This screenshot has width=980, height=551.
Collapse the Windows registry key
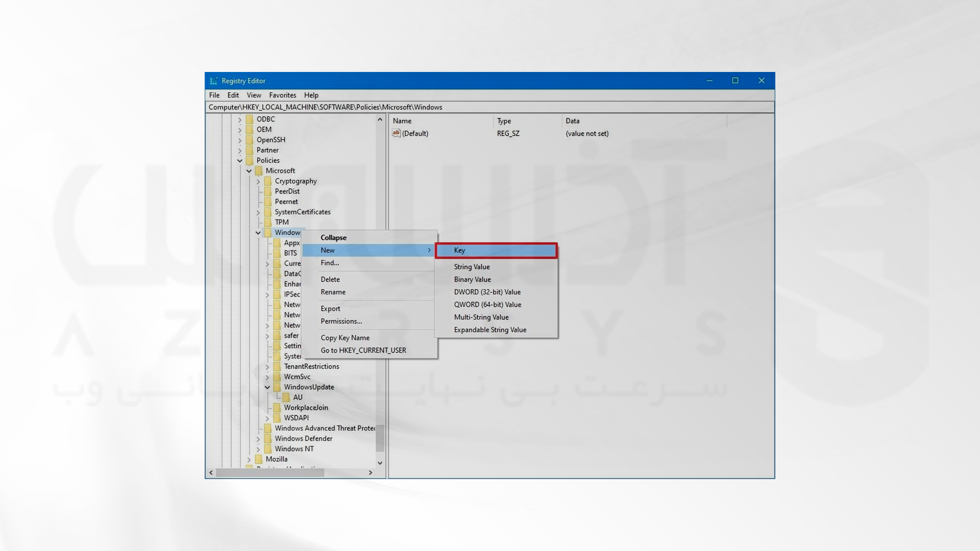333,237
